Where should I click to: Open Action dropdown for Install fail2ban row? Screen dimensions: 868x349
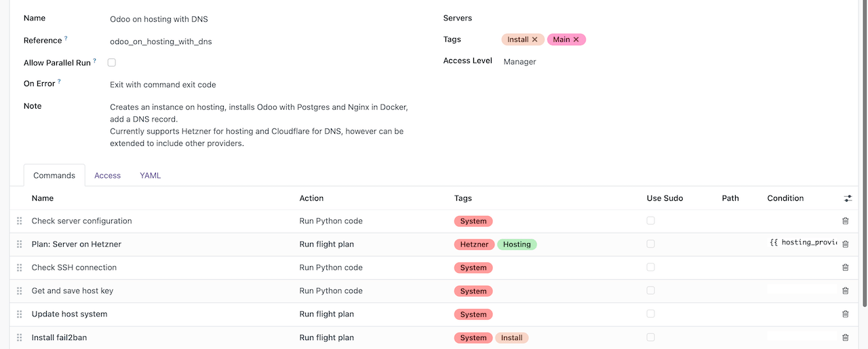[x=327, y=337]
